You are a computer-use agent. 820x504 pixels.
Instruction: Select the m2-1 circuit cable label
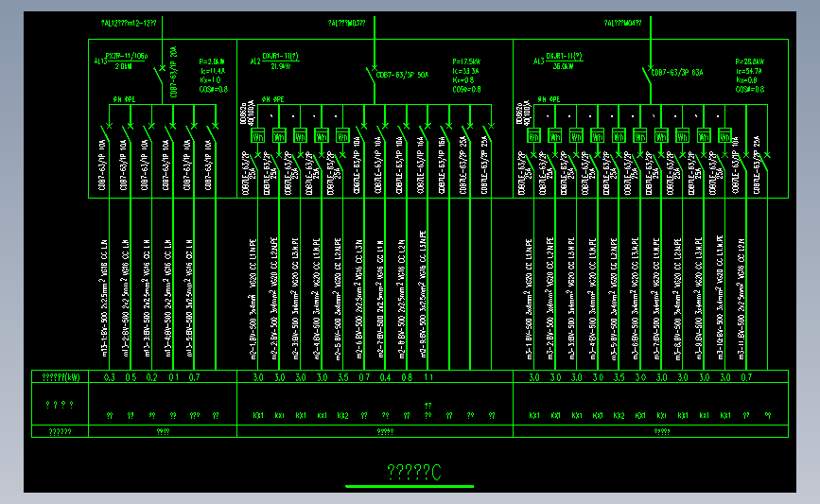tap(253, 299)
